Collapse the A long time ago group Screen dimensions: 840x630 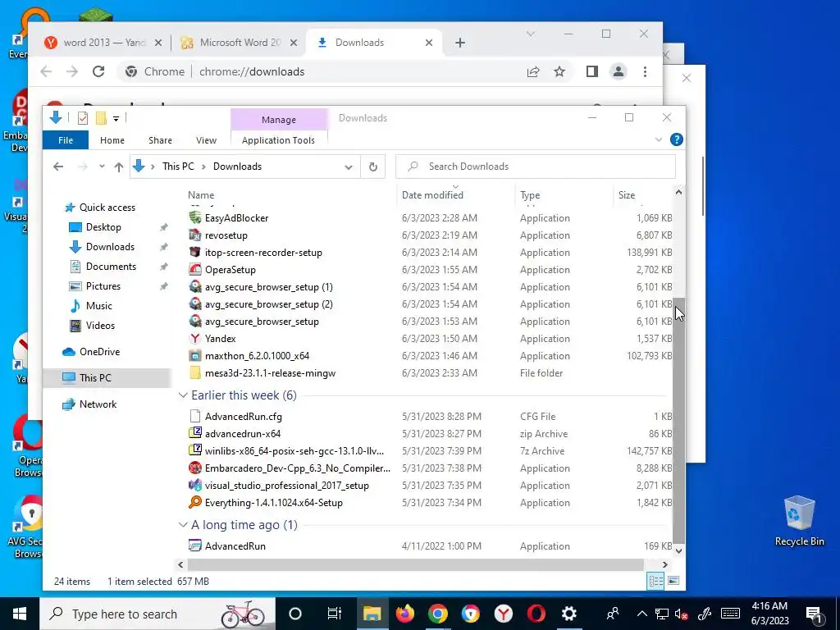pyautogui.click(x=183, y=524)
